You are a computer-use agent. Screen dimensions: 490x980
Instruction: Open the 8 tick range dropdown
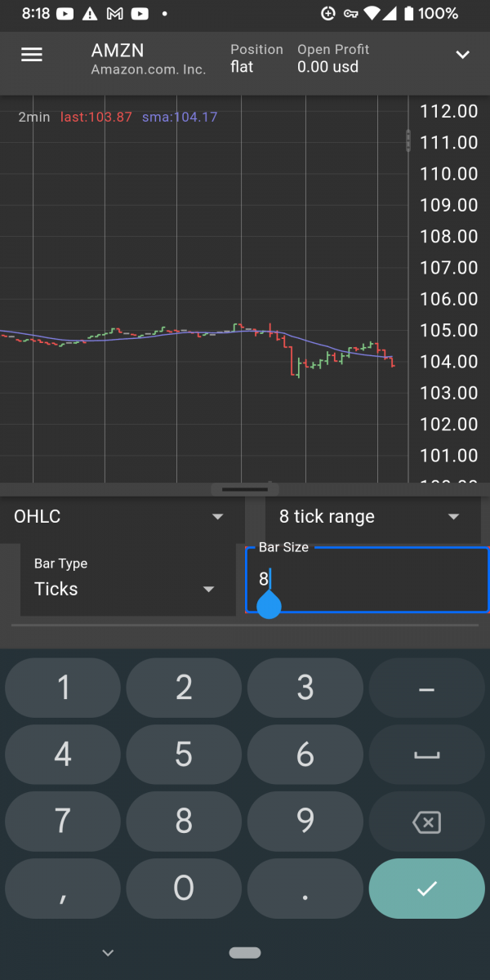pyautogui.click(x=370, y=517)
